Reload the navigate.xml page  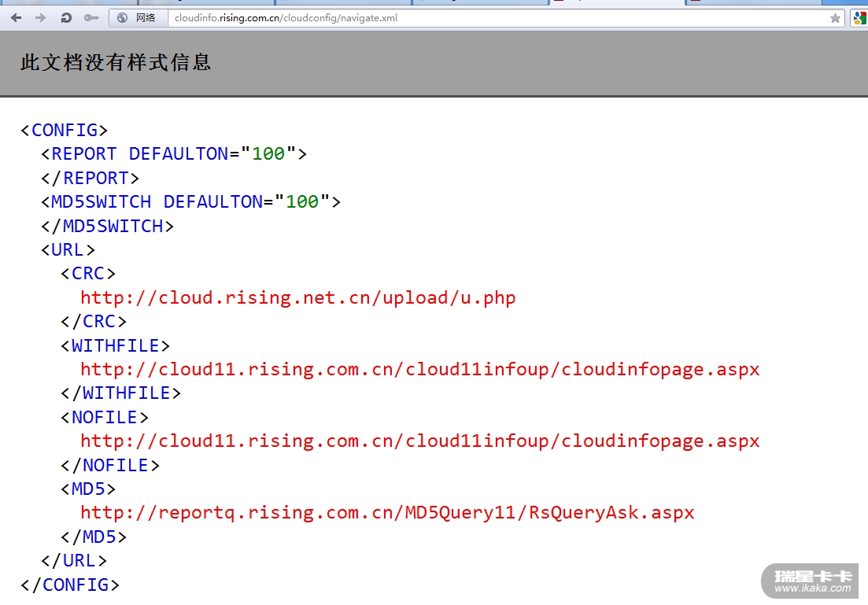66,18
